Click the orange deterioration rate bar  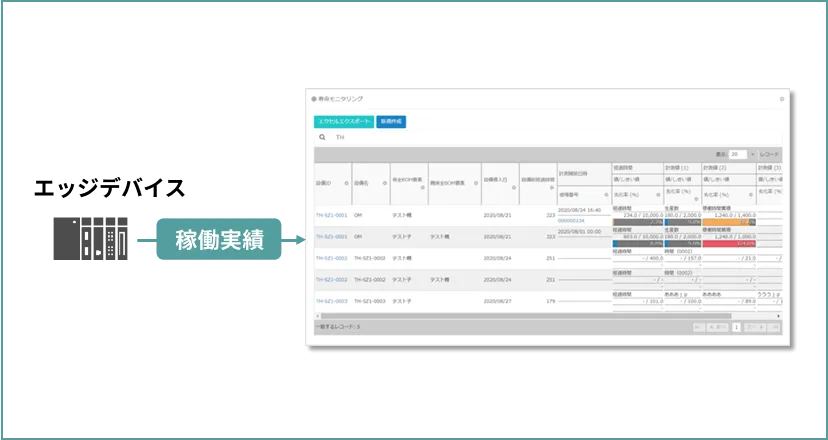tap(729, 221)
